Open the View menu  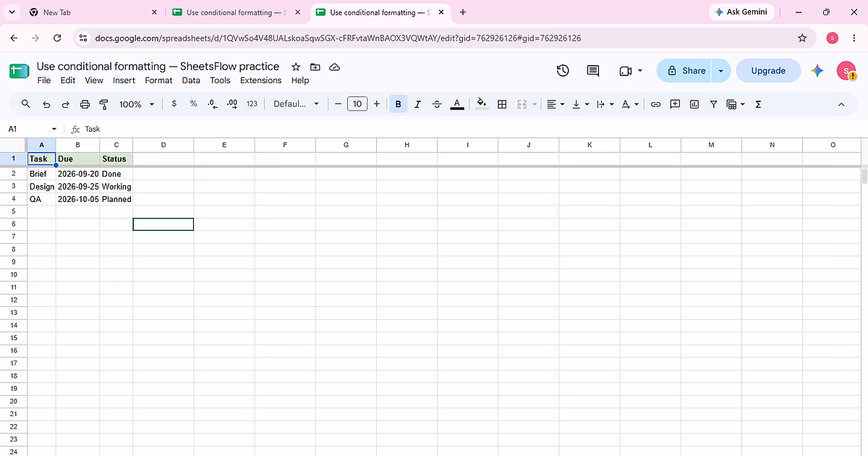pyautogui.click(x=94, y=80)
